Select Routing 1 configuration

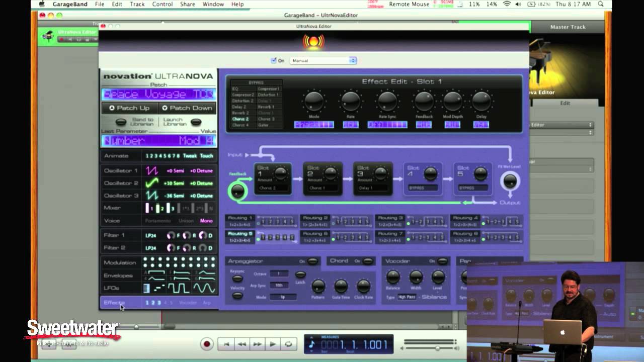click(261, 221)
